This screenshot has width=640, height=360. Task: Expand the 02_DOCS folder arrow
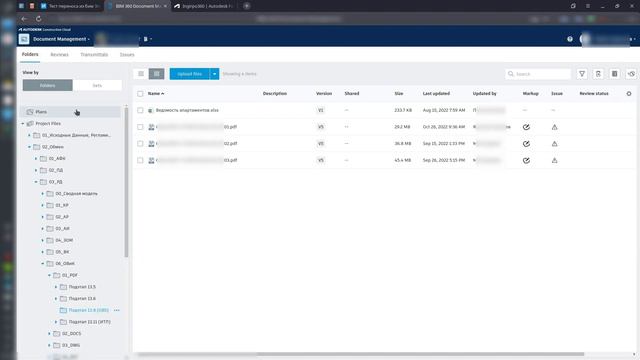pos(49,333)
